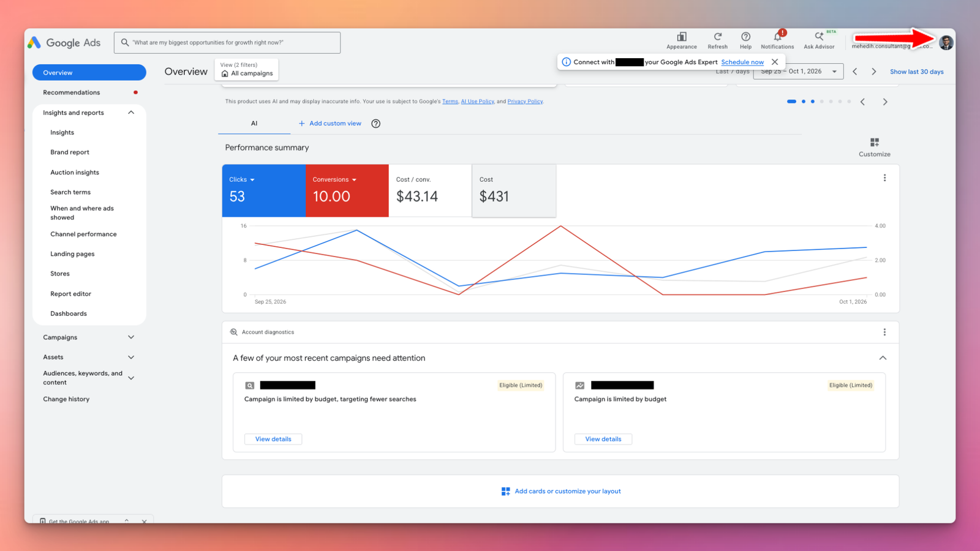
Task: Show previous insight card arrow
Action: [862, 102]
